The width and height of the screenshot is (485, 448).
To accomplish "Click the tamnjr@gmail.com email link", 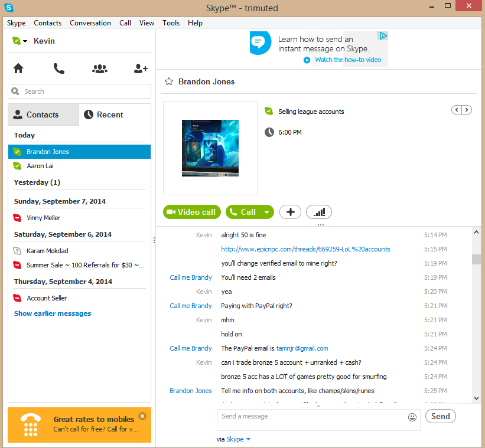I will (302, 348).
